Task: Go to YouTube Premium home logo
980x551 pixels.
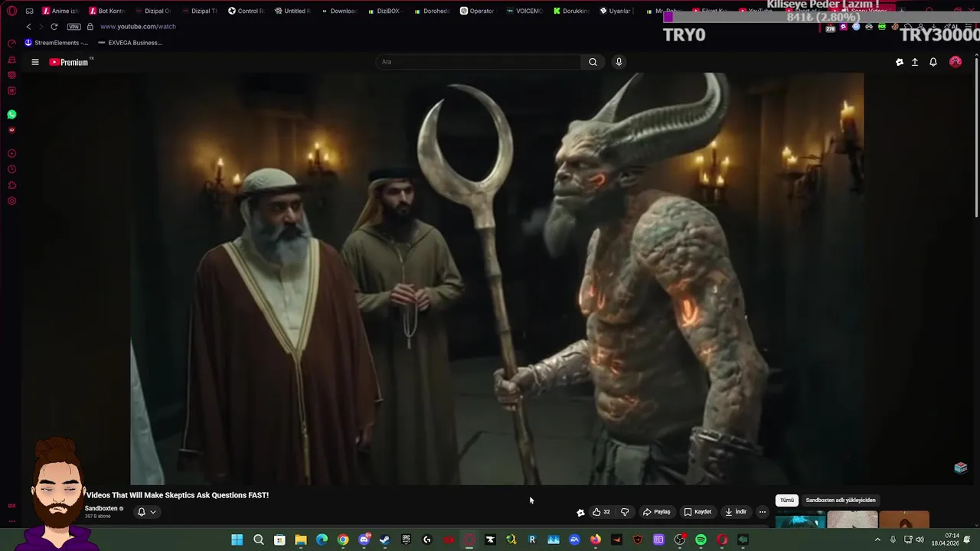Action: tap(70, 62)
